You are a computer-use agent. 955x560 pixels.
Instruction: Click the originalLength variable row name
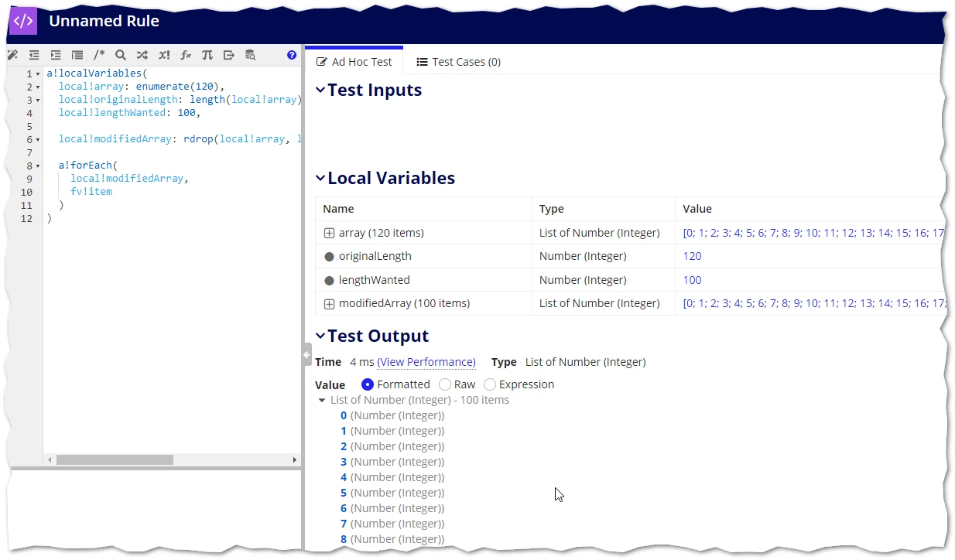tap(375, 256)
